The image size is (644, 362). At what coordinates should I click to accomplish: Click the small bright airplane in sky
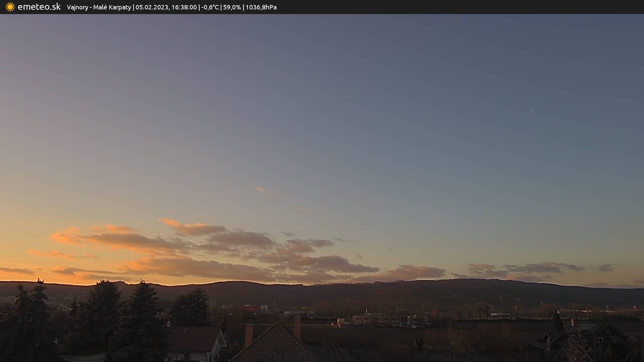[x=531, y=110]
